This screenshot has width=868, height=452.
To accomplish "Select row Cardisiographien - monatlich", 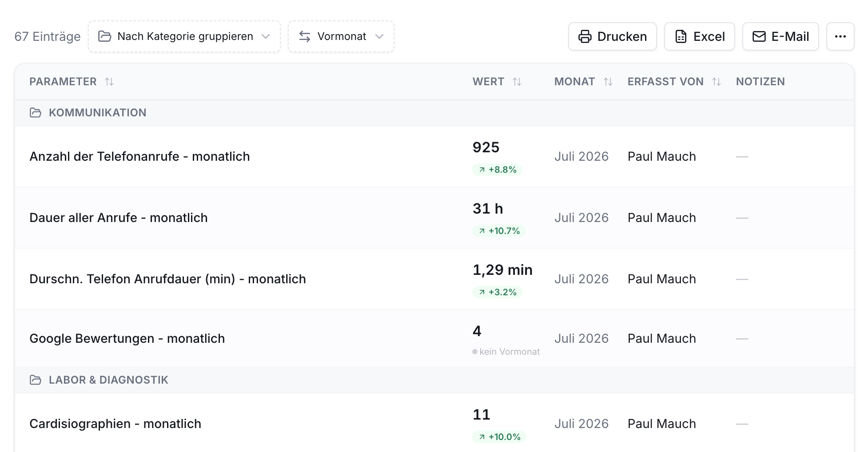I will (434, 423).
